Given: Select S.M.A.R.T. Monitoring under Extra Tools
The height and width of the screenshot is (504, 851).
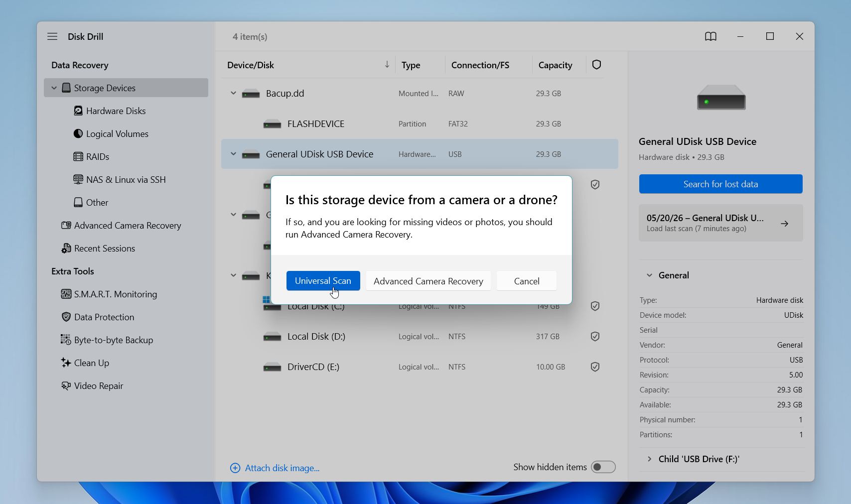Looking at the screenshot, I should pos(116,294).
